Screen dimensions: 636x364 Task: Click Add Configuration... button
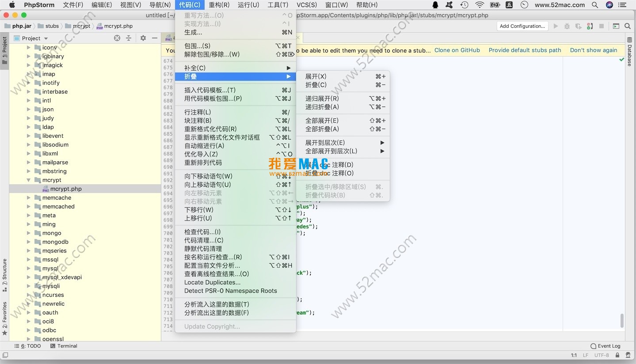(x=522, y=26)
